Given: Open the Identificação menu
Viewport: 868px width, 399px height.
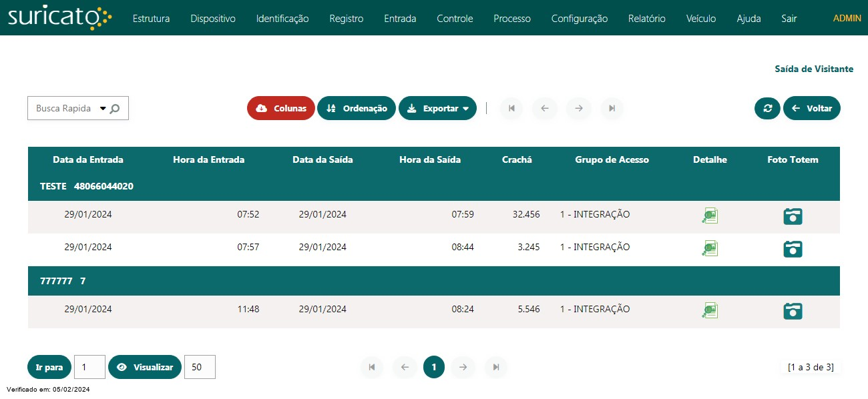Looking at the screenshot, I should click(x=282, y=19).
